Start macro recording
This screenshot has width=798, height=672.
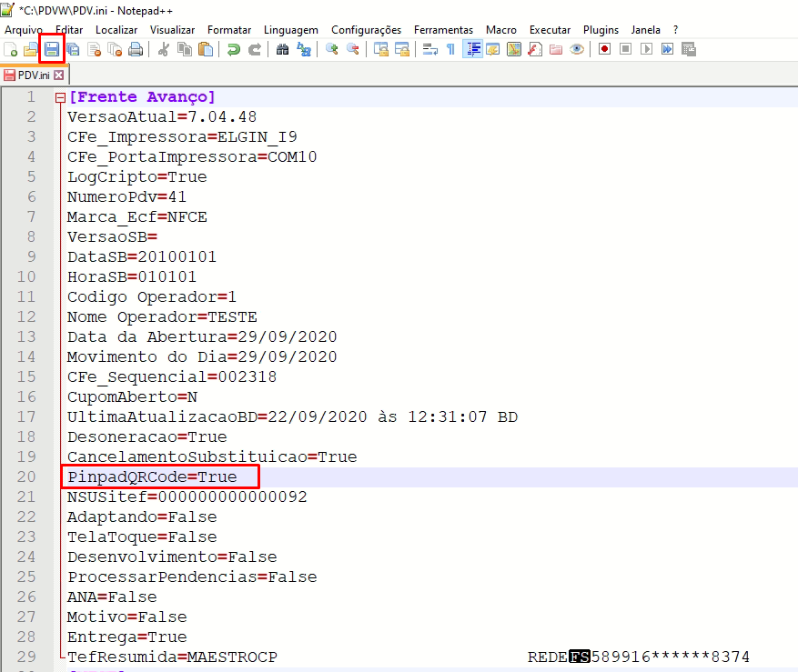pos(604,49)
